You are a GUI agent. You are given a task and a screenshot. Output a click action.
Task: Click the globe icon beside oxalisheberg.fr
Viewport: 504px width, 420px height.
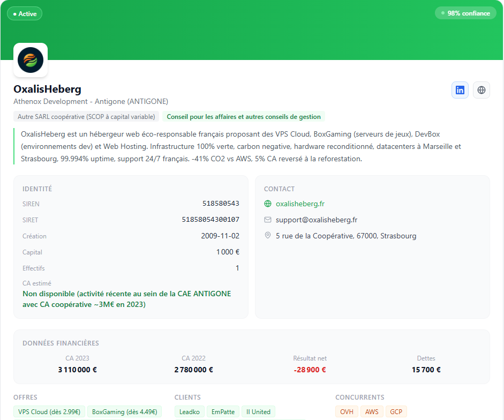[x=267, y=204]
